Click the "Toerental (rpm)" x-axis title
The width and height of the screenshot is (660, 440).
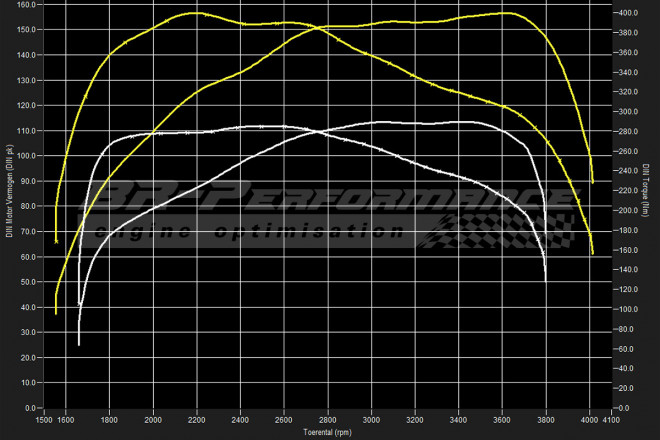[x=329, y=433]
